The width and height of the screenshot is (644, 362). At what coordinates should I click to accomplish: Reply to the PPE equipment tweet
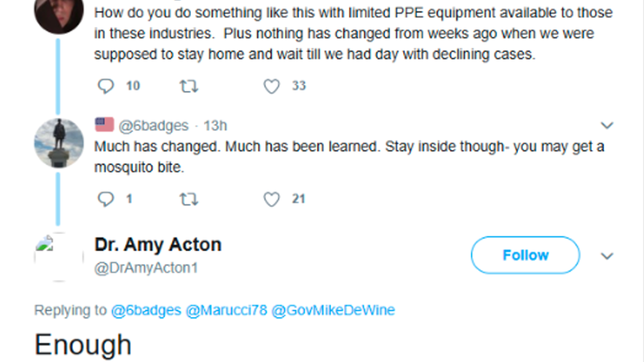106,85
